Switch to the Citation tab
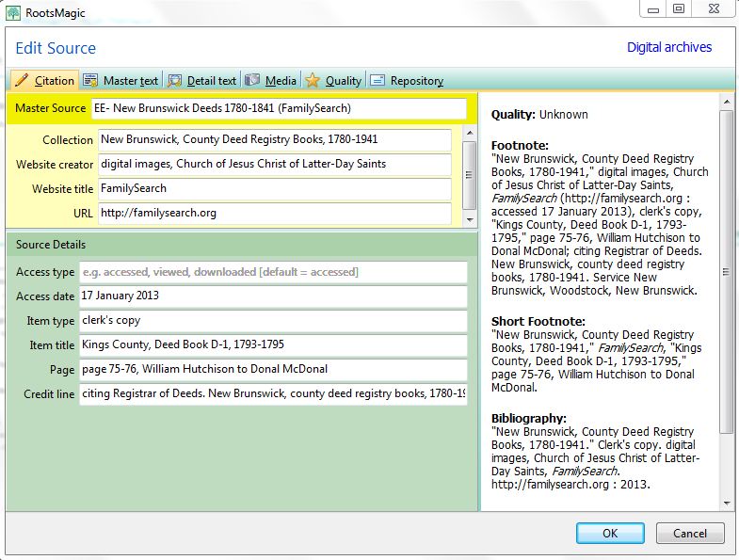Screen dimensions: 739x560 tap(43, 81)
